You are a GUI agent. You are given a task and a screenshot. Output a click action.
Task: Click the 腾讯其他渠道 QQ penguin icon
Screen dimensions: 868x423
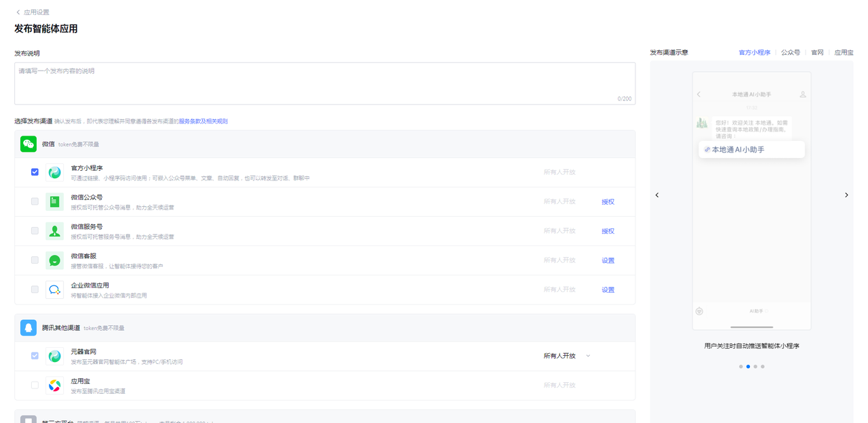click(x=28, y=327)
